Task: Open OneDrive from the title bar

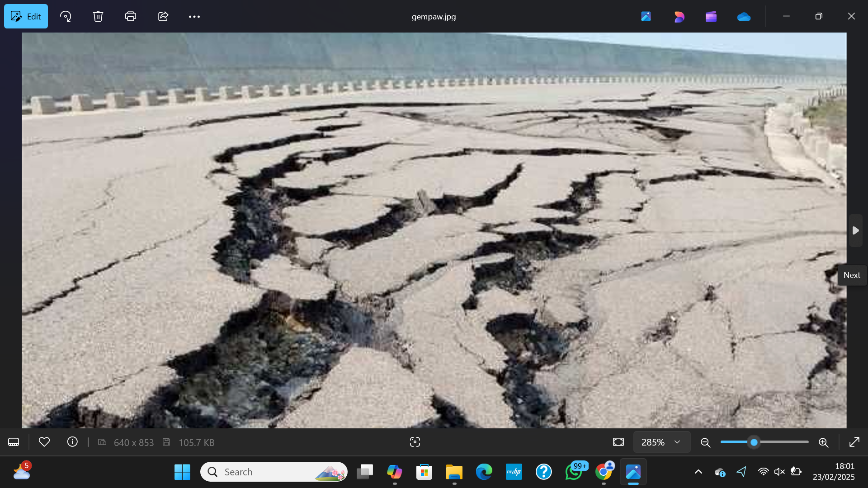Action: (x=744, y=16)
